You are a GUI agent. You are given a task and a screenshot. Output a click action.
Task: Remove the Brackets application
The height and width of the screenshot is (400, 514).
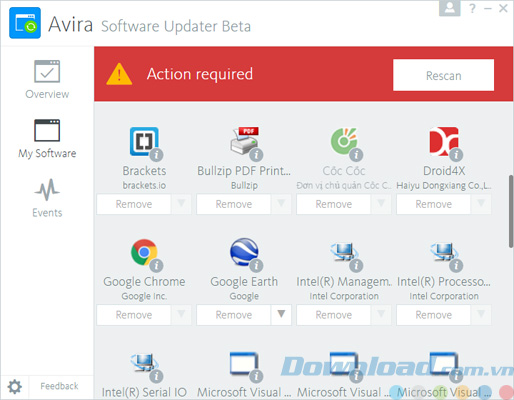coord(134,204)
